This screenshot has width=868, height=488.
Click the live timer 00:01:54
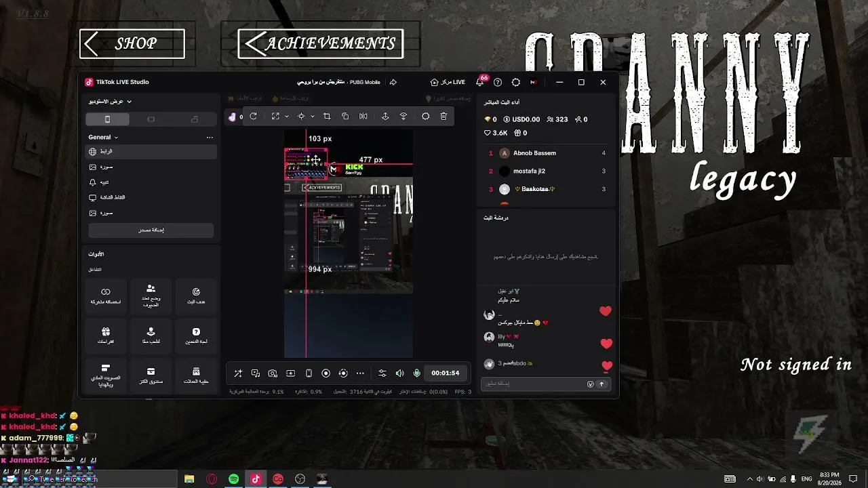point(446,373)
